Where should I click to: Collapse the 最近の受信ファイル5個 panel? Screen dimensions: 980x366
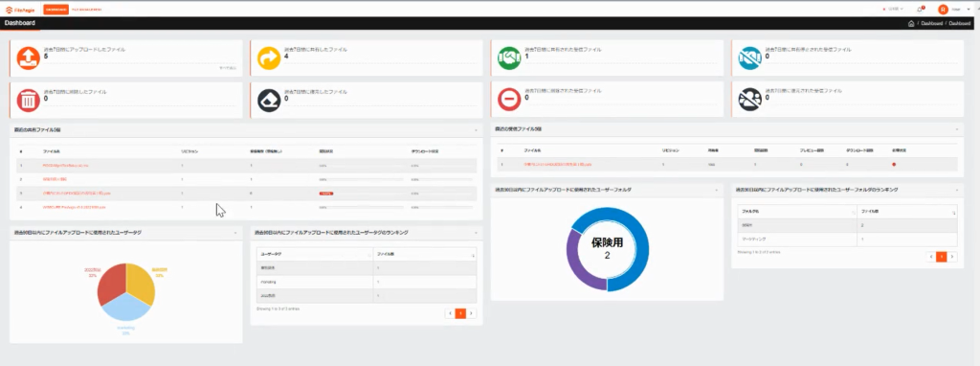(956, 129)
